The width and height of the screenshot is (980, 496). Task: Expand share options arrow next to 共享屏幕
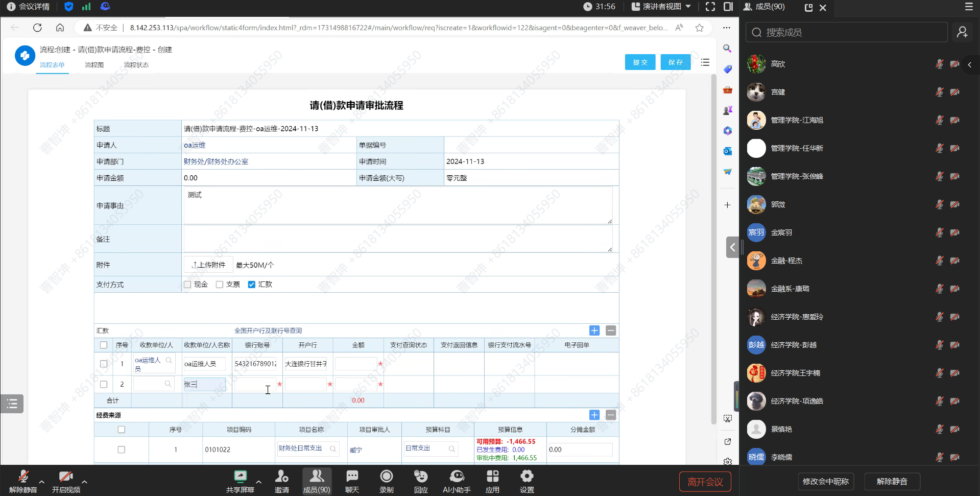258,482
